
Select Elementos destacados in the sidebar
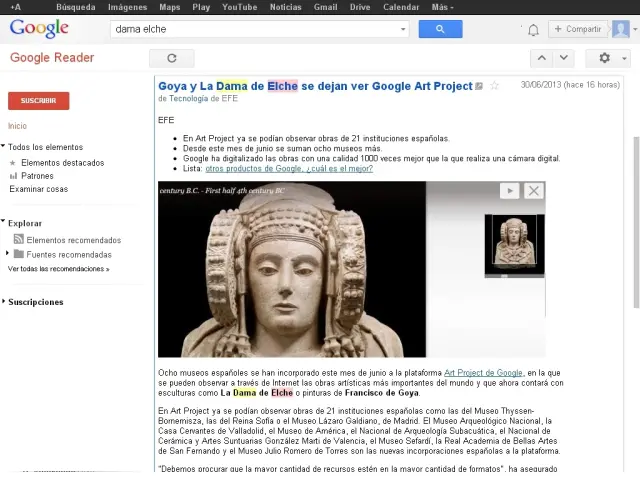tap(62, 162)
